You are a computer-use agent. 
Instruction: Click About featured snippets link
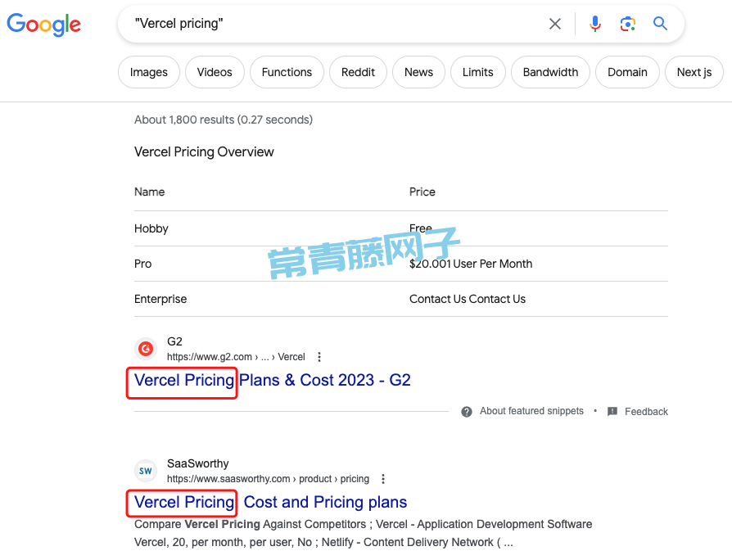pyautogui.click(x=531, y=411)
